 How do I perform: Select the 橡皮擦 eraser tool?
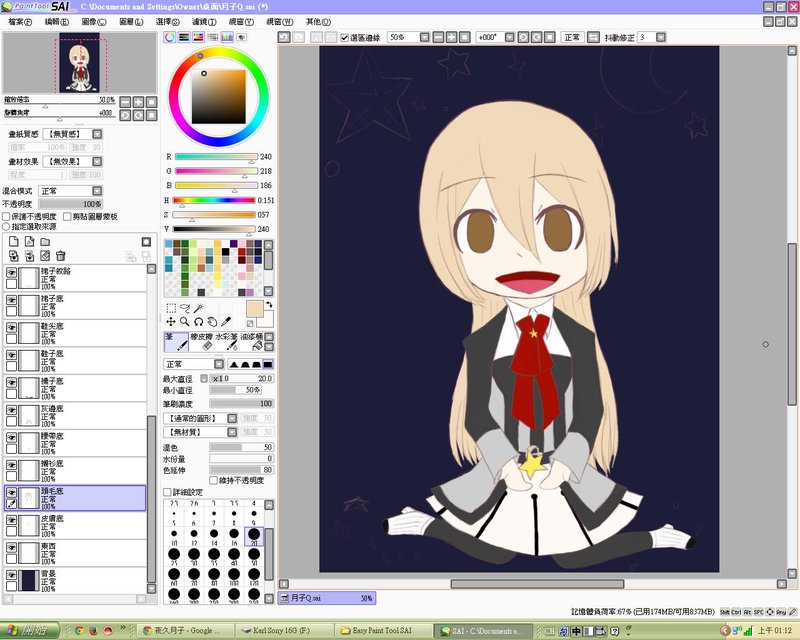(202, 341)
